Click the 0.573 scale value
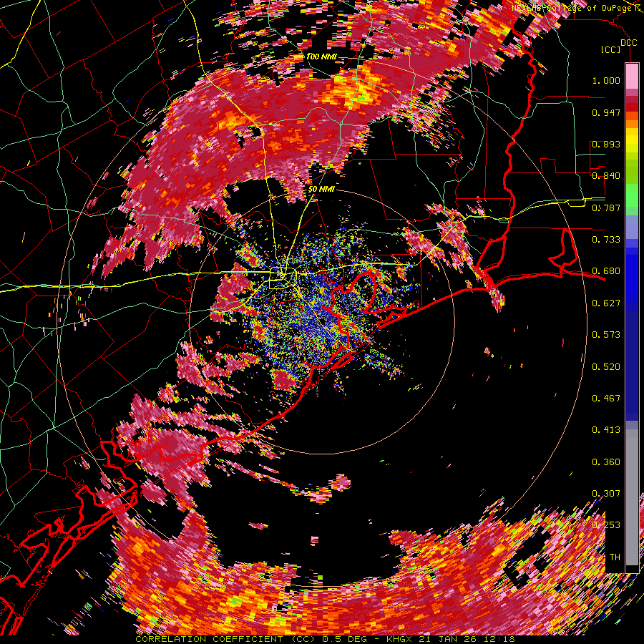This screenshot has height=644, width=644. coord(606,335)
